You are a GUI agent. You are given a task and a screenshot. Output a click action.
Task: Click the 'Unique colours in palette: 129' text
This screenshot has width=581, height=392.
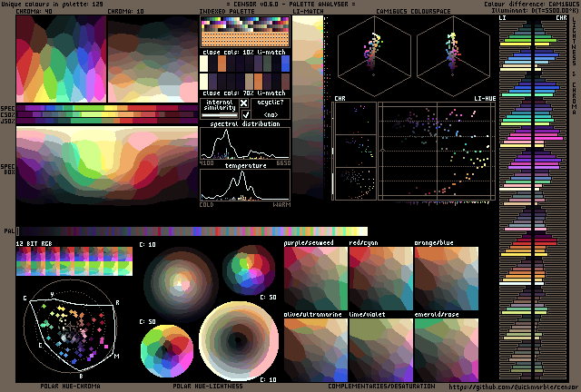52,4
